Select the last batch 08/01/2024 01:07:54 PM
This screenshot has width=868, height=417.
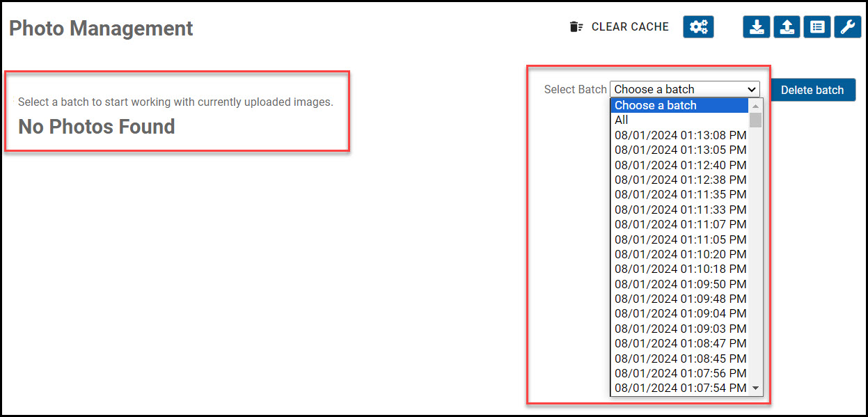(680, 388)
